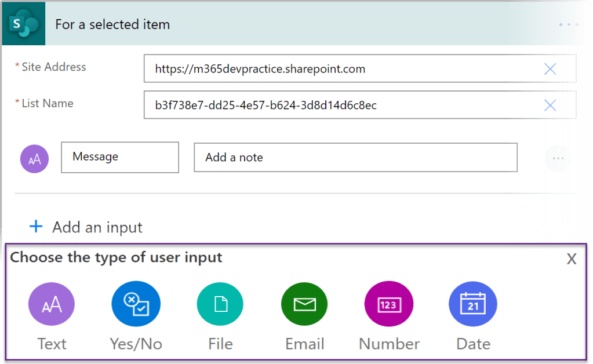Collapse the For a selected item card title
Screen dimensions: 593x364
[112, 25]
